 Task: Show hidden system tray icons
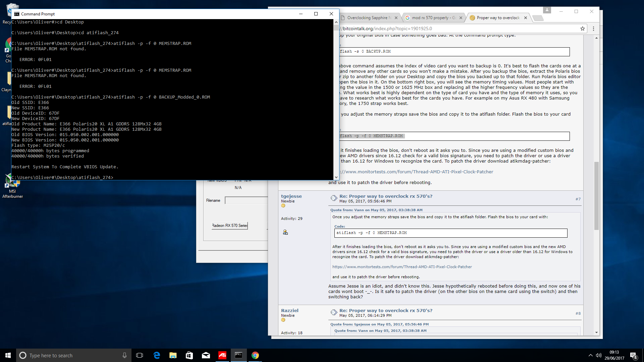[590, 355]
